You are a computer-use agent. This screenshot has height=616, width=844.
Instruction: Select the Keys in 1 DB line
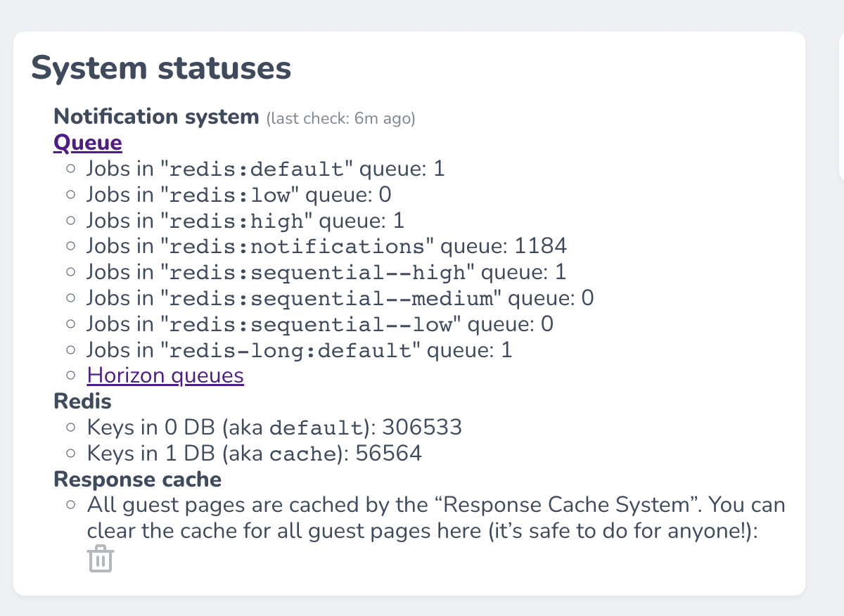click(x=254, y=454)
